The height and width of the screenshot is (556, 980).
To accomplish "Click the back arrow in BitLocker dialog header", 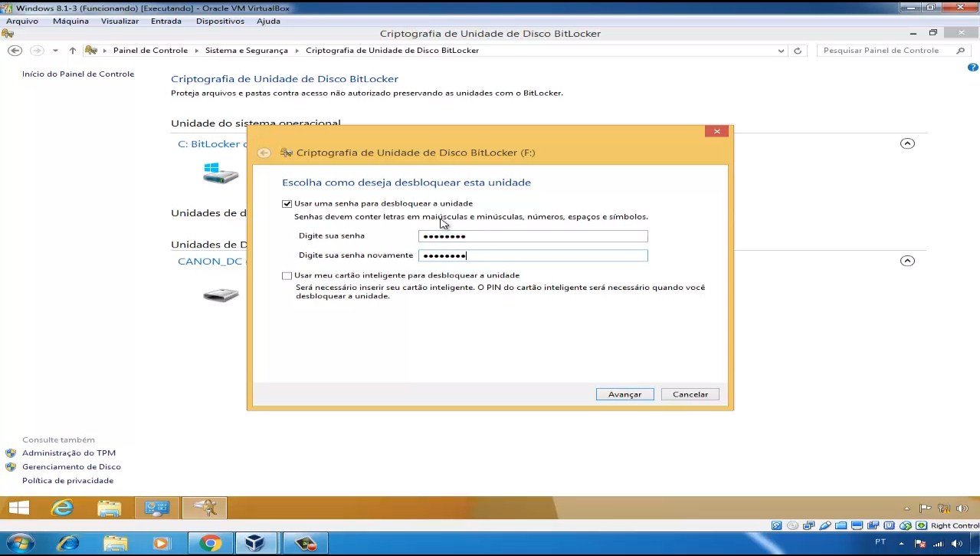I will point(264,153).
